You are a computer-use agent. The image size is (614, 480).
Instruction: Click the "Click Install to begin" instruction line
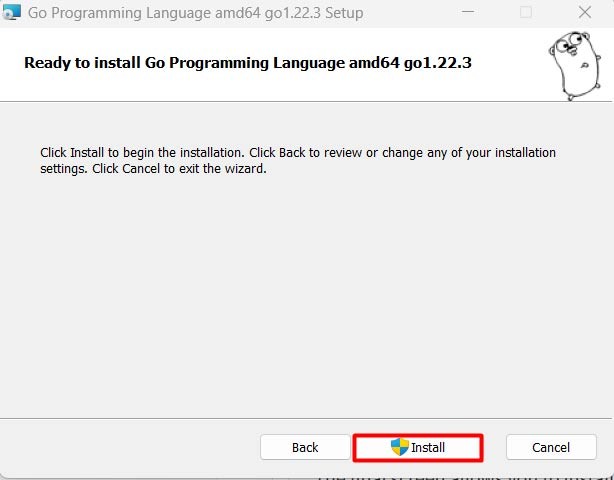coord(297,153)
